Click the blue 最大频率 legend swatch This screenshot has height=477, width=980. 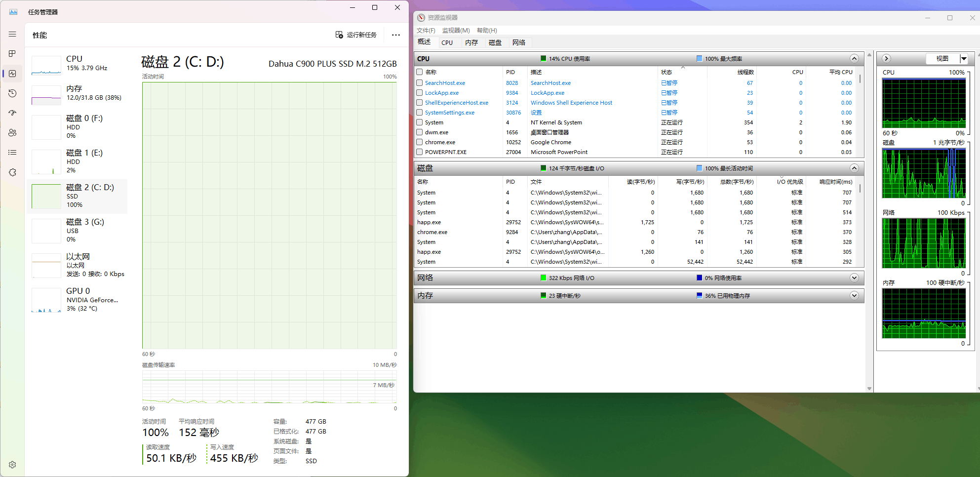tap(699, 58)
